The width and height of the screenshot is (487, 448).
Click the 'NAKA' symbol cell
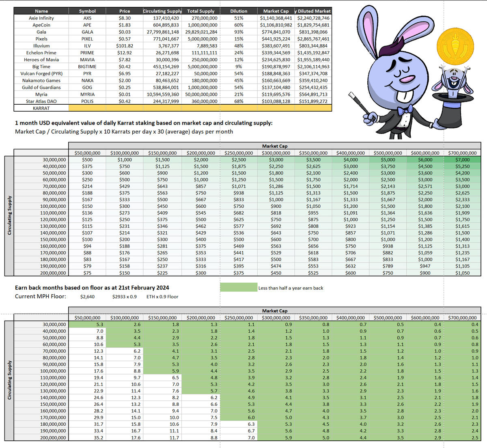(x=87, y=80)
